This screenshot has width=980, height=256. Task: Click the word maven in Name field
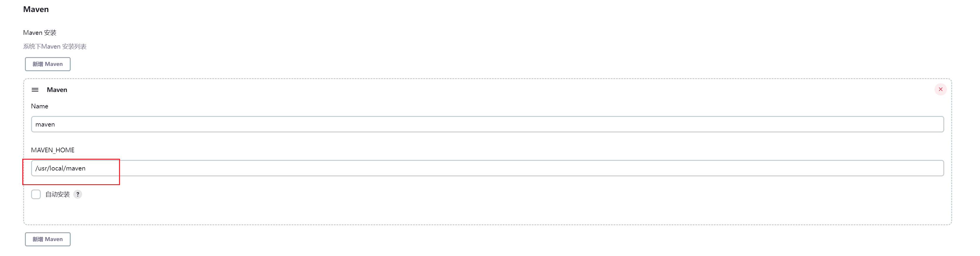click(45, 124)
